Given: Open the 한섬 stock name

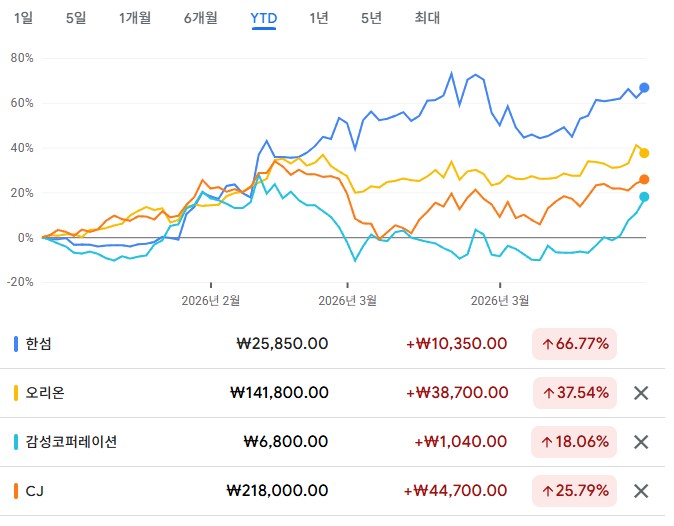Looking at the screenshot, I should coord(39,344).
